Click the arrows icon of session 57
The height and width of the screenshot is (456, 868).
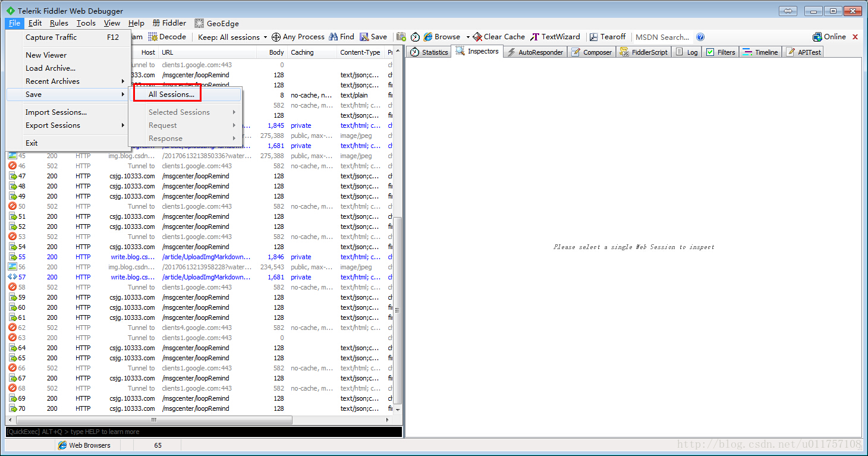coord(12,277)
